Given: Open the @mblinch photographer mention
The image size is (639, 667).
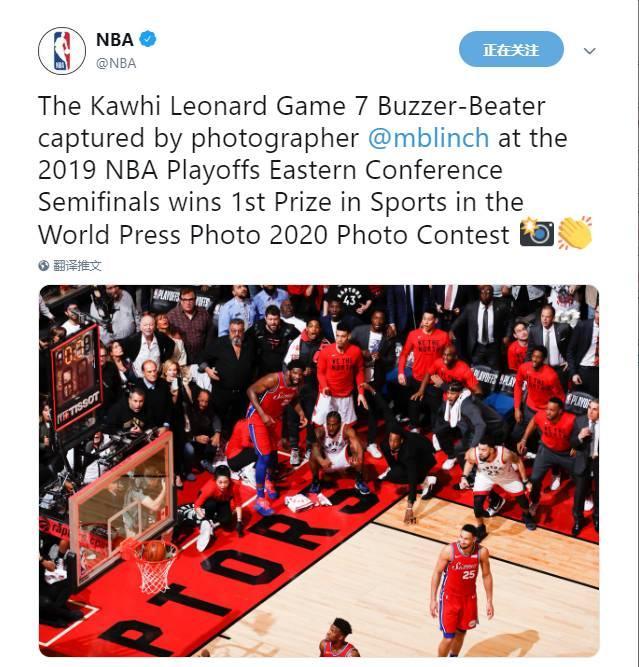Looking at the screenshot, I should click(428, 138).
